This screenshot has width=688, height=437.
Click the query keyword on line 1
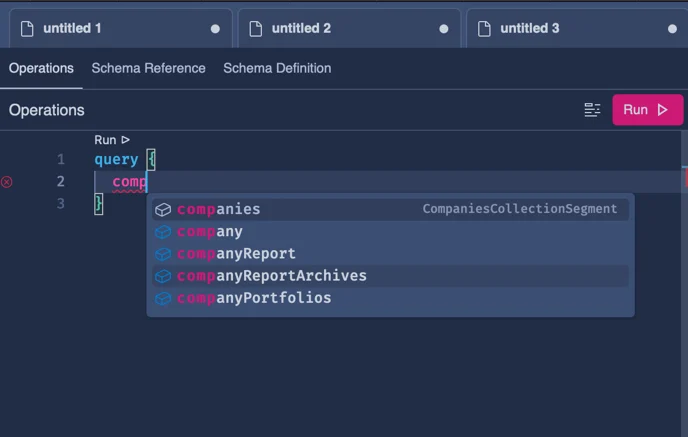coord(116,159)
